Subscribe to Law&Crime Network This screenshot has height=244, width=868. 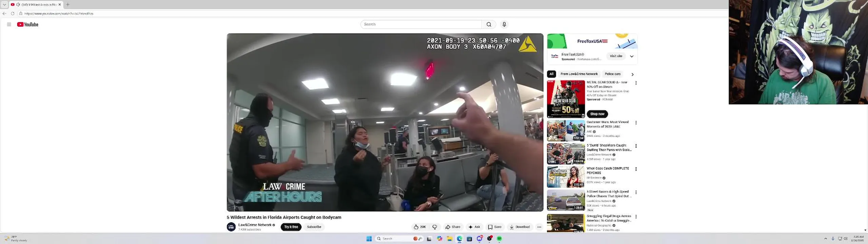[314, 227]
